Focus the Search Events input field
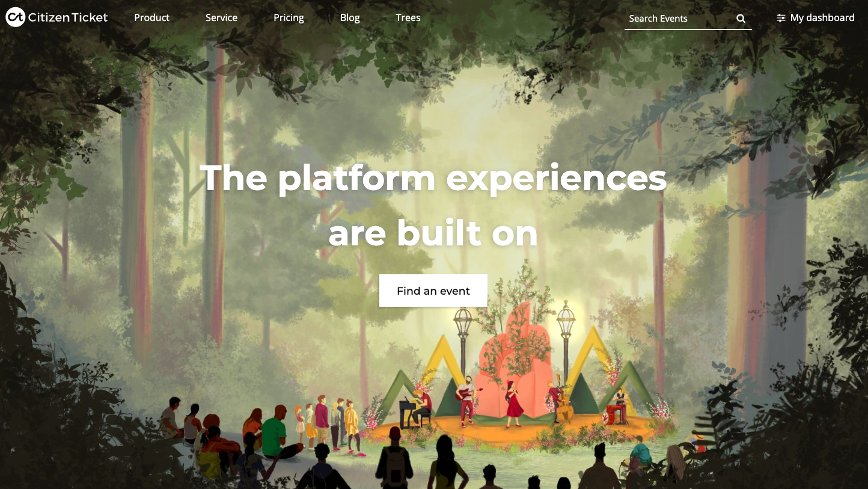Screen dimensions: 868x489 pyautogui.click(x=679, y=19)
